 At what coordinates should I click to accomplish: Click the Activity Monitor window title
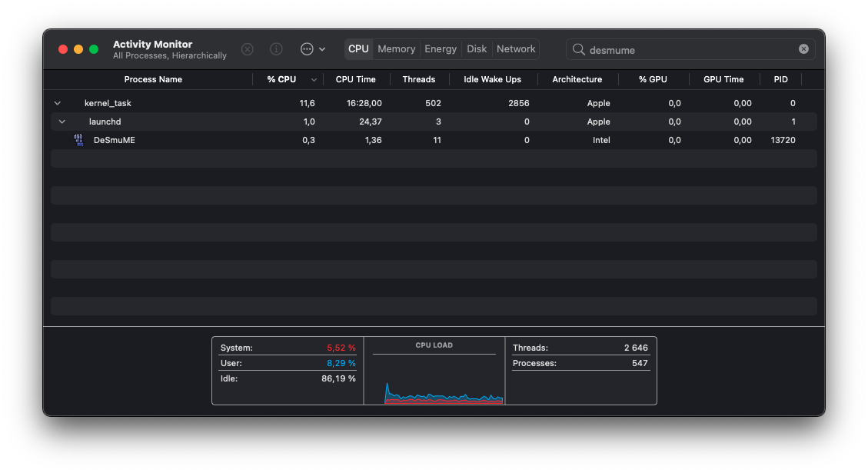(152, 45)
